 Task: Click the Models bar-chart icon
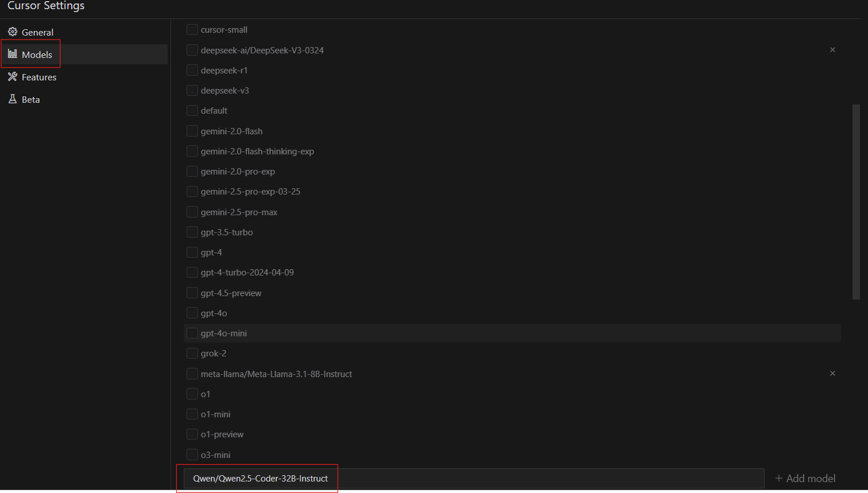click(13, 54)
